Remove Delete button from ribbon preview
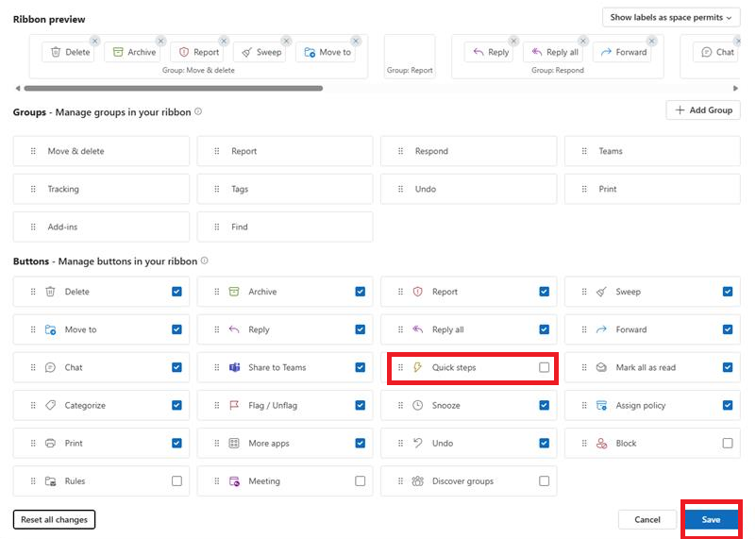The image size is (756, 539). point(95,41)
